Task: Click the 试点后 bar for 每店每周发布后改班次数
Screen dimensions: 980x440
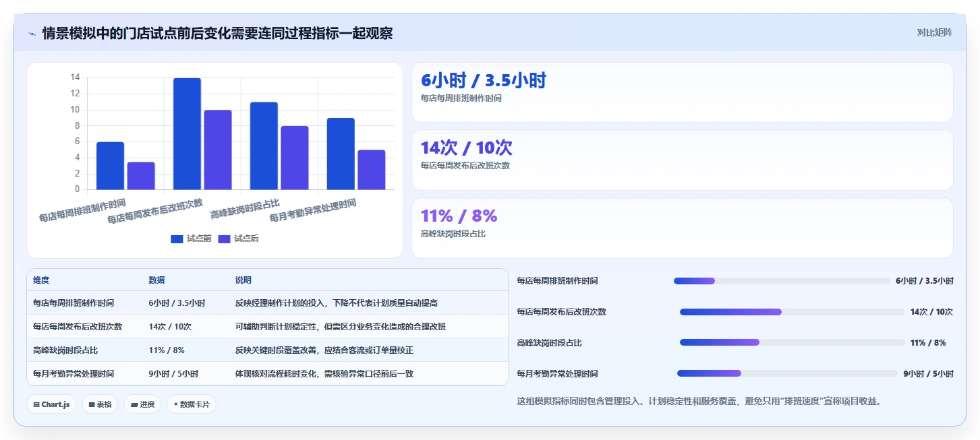Action: coord(218,150)
